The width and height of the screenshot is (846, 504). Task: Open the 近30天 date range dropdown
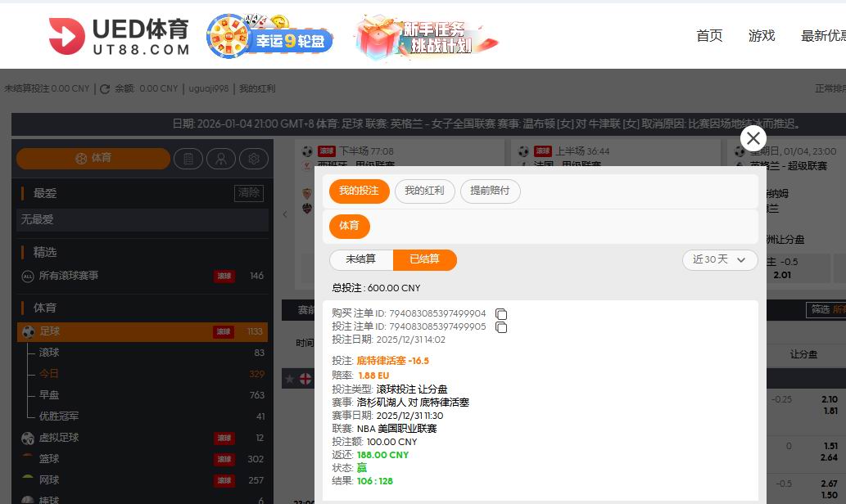[x=719, y=259]
